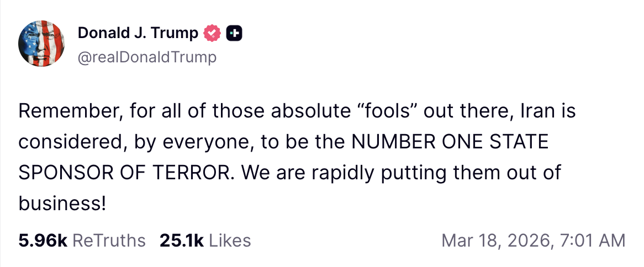Click the red verified checkmark badge
This screenshot has height=267, width=644.
coord(212,34)
